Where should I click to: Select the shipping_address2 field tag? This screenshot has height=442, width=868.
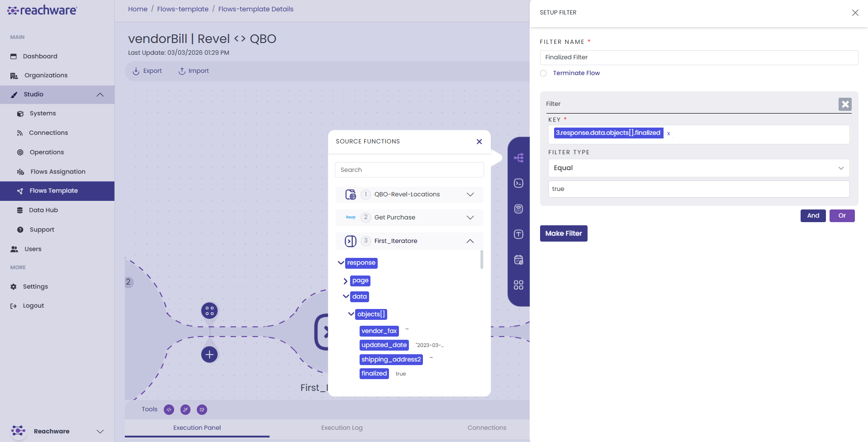point(391,360)
